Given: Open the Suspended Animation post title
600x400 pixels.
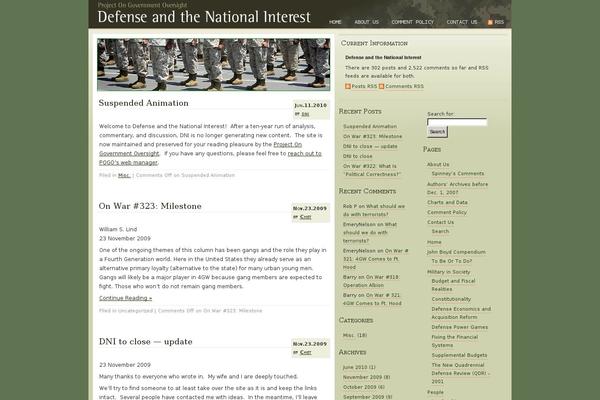Looking at the screenshot, I should pos(143,103).
